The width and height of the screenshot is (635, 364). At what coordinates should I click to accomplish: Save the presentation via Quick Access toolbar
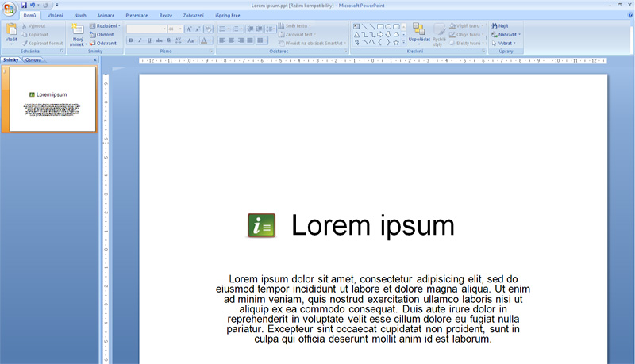(24, 6)
